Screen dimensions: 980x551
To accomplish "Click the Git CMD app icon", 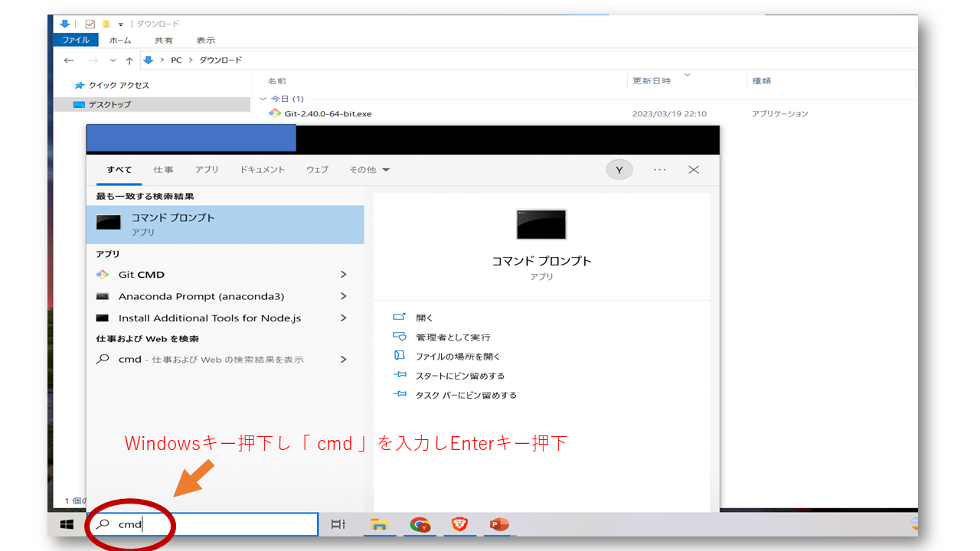I will tap(103, 275).
